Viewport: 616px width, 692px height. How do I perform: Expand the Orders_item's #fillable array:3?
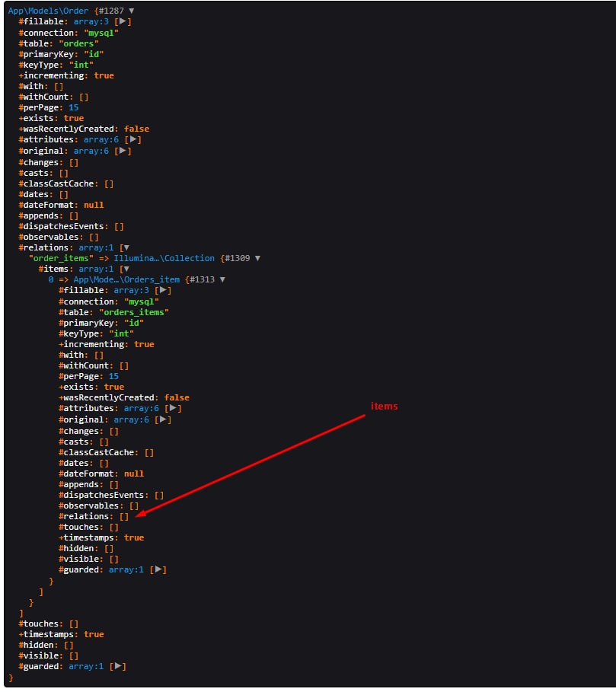[x=162, y=290]
